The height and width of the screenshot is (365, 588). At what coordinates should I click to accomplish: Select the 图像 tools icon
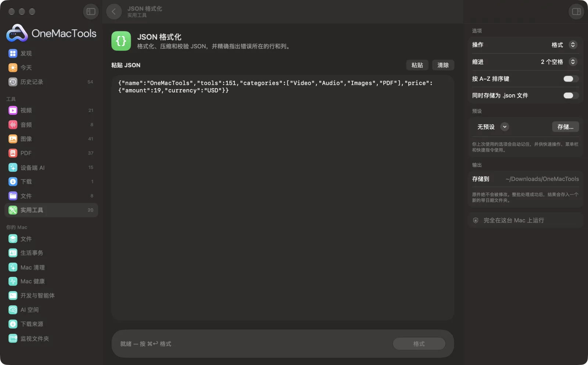point(13,139)
